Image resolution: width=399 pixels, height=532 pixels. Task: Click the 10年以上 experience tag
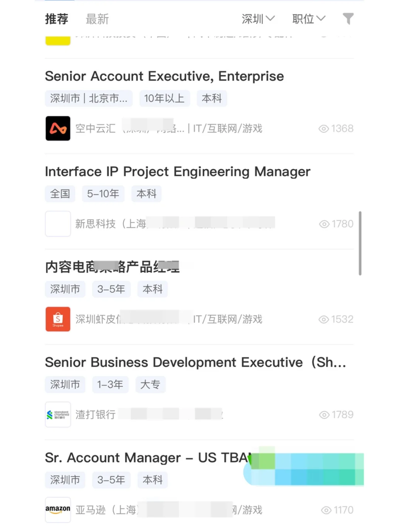click(x=164, y=98)
